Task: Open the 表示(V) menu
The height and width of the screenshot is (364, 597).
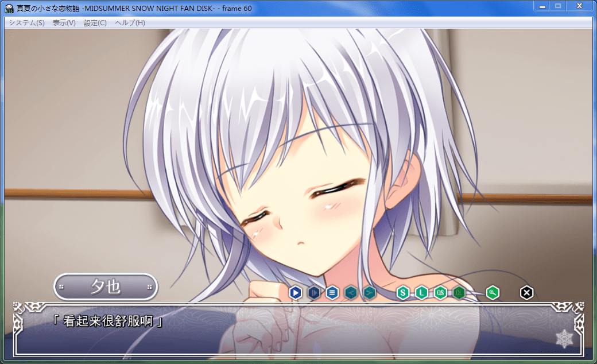Action: pos(64,23)
